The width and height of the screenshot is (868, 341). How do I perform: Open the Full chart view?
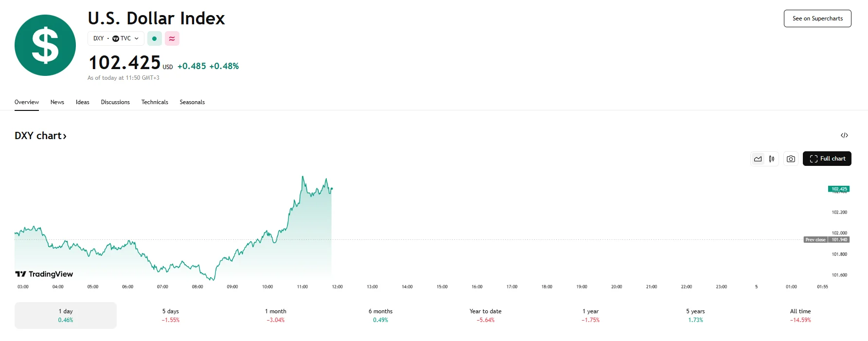click(x=827, y=159)
